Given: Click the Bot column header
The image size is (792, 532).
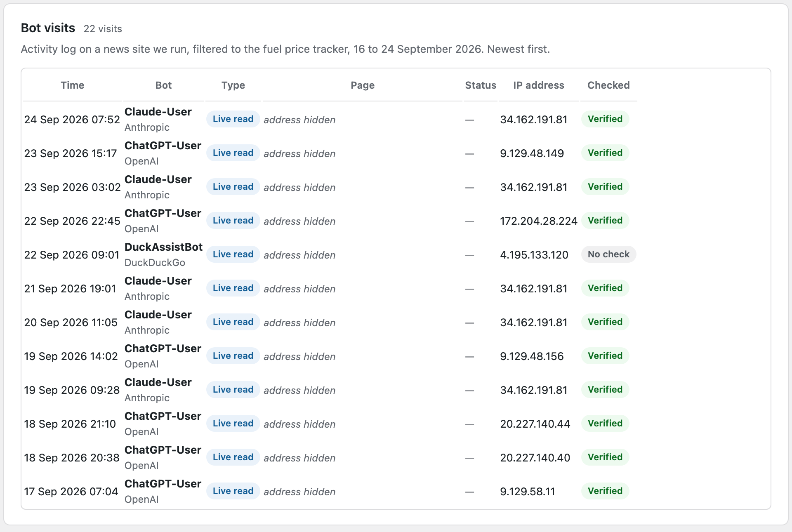Looking at the screenshot, I should [163, 85].
